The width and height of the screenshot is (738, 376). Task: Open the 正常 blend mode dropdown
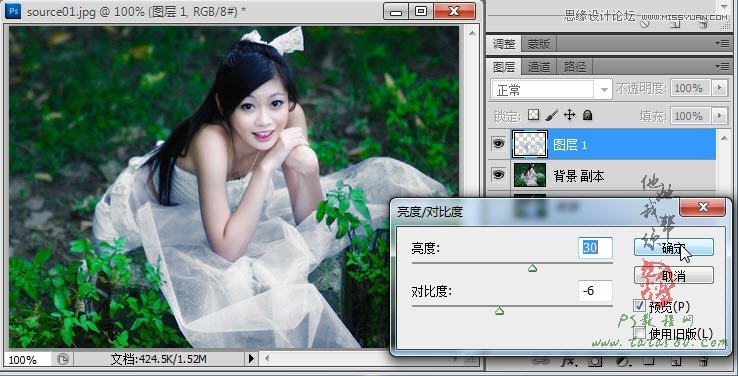tap(552, 89)
